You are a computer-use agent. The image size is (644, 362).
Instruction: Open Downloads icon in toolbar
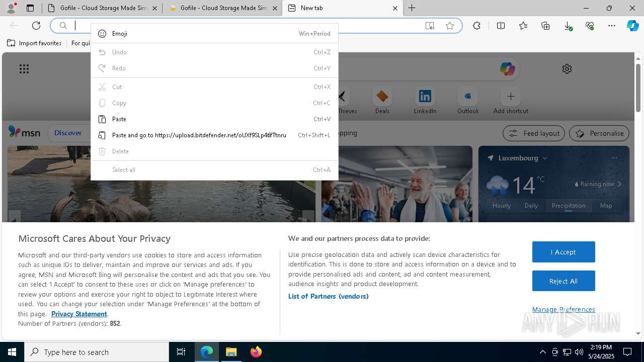coord(568,26)
